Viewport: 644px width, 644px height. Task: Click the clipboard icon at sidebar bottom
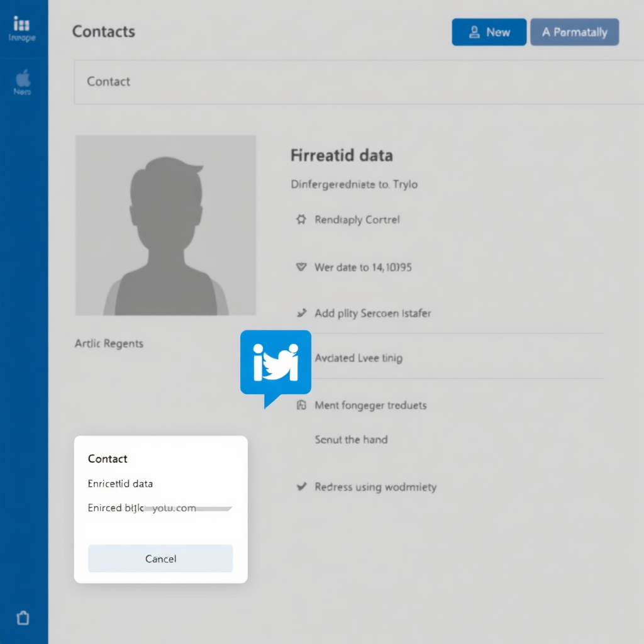point(23,618)
